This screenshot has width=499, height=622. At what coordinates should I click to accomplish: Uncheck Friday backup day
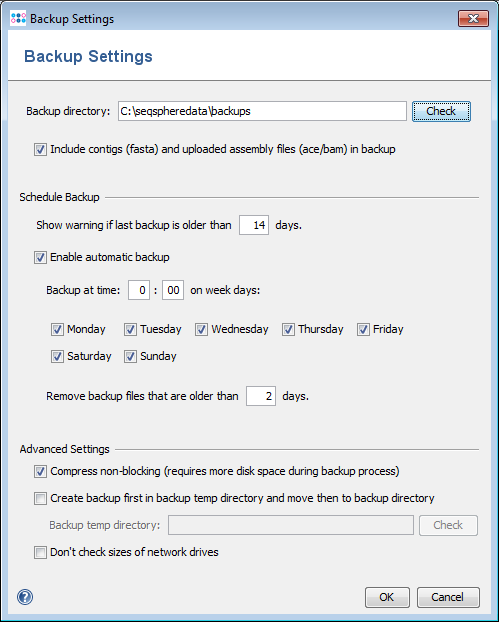tap(363, 329)
